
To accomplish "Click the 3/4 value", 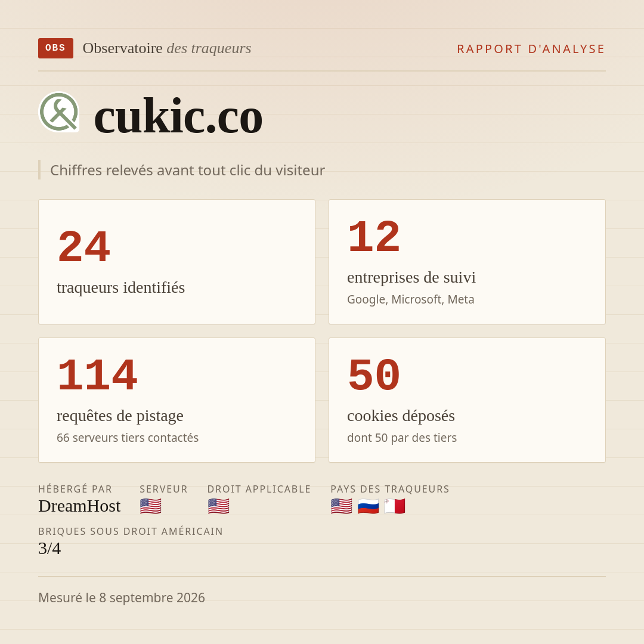I will [49, 549].
